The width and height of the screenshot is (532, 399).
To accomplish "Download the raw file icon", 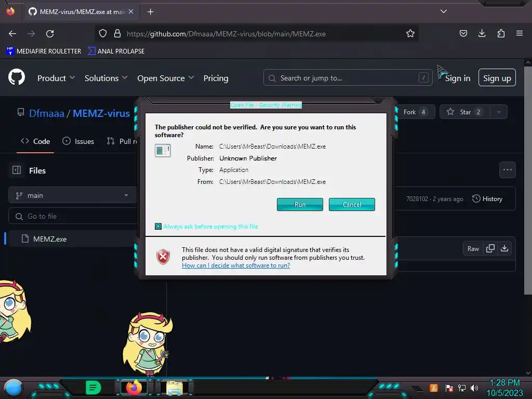I will point(504,249).
